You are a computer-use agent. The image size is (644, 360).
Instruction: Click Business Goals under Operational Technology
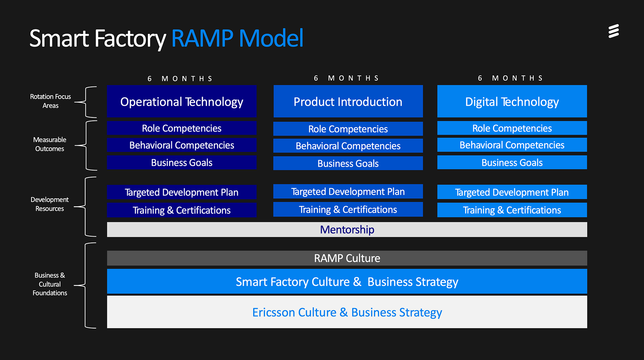coord(182,162)
